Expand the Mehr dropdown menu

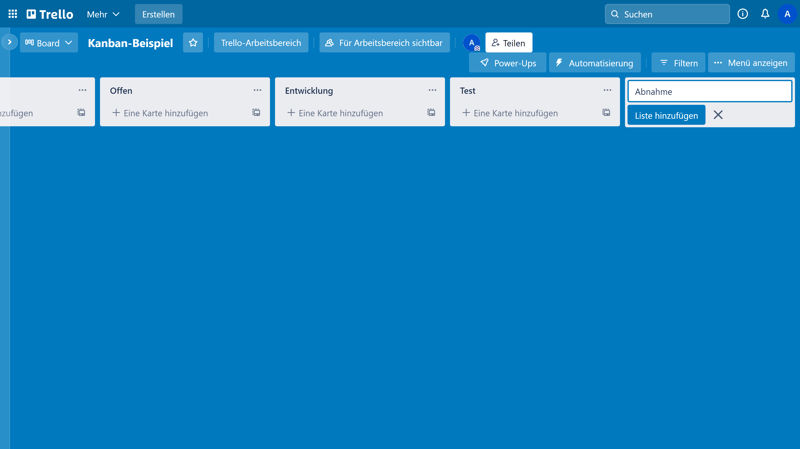coord(103,14)
